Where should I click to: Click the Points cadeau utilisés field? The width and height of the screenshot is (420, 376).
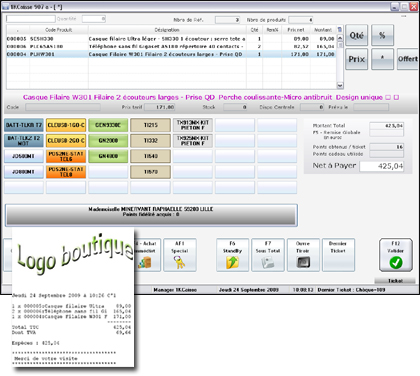point(387,154)
